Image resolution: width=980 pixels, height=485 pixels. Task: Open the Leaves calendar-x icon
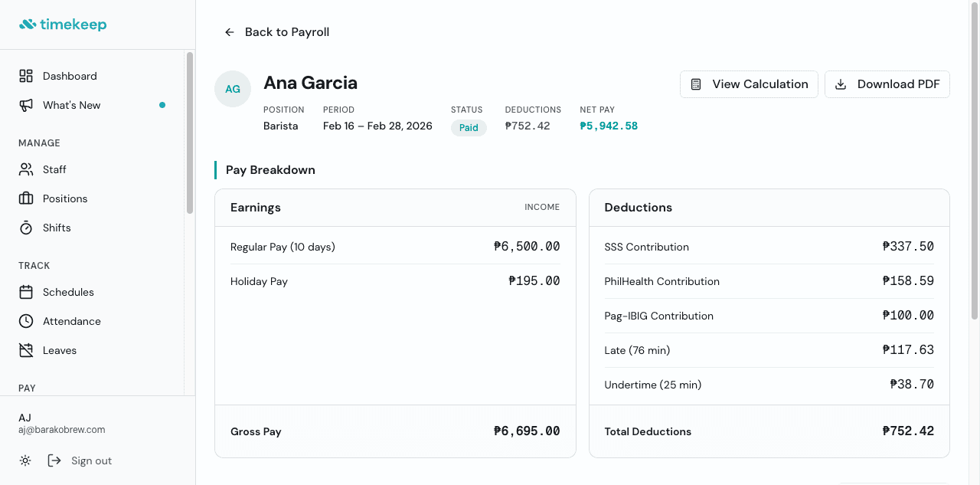(25, 349)
